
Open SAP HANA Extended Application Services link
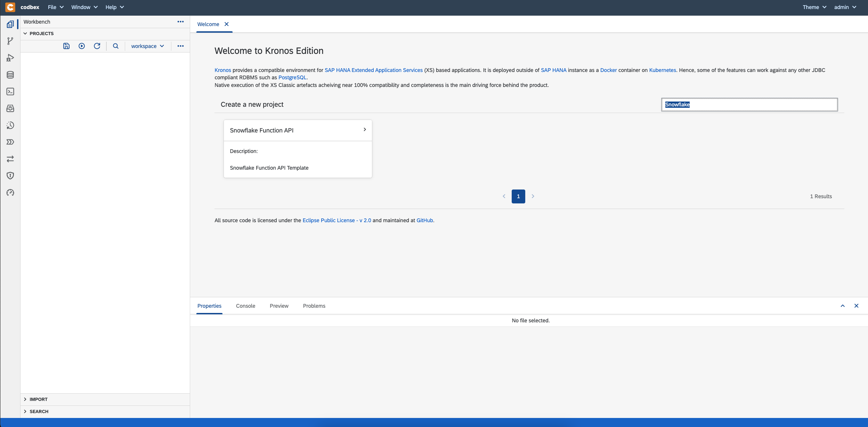click(x=374, y=70)
